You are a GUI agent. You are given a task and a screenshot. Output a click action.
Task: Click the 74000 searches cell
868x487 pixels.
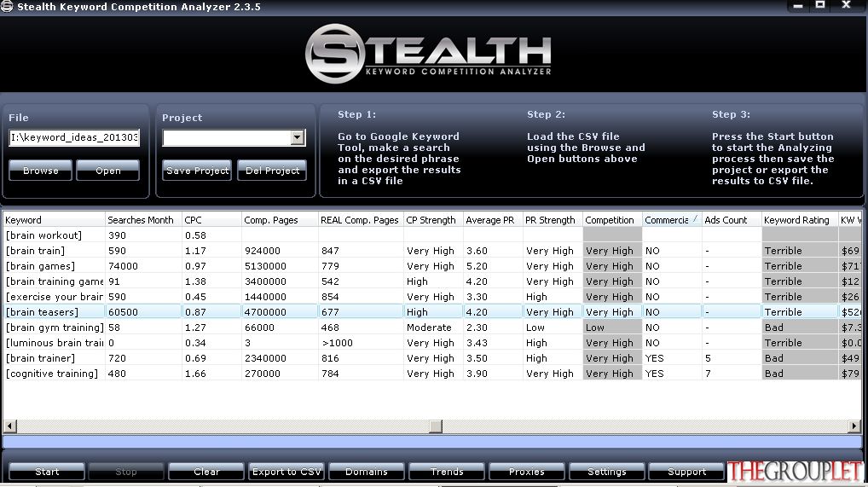[143, 266]
